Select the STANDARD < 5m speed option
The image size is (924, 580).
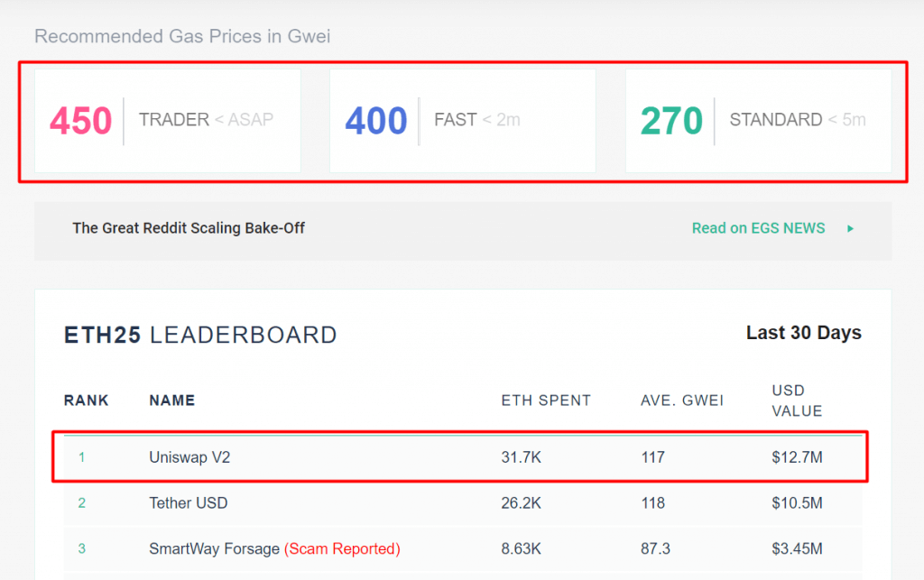tap(798, 119)
